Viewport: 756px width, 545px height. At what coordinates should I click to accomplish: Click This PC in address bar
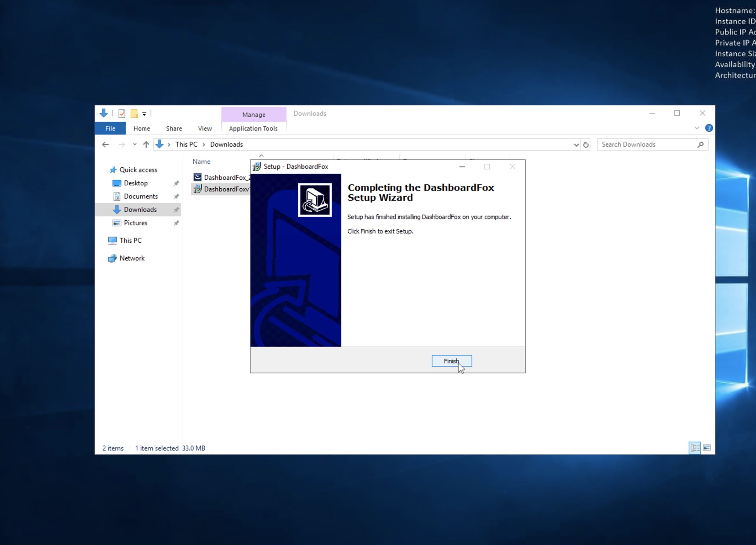[x=186, y=144]
